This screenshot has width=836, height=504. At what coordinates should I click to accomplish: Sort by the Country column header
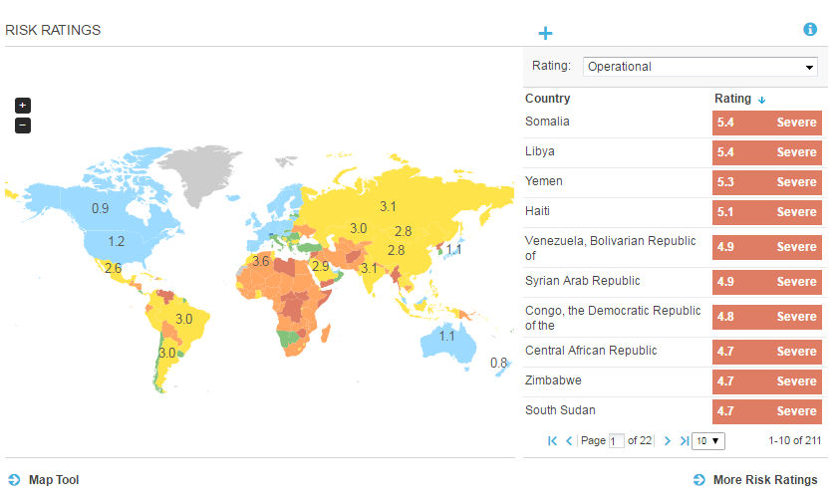[x=548, y=99]
